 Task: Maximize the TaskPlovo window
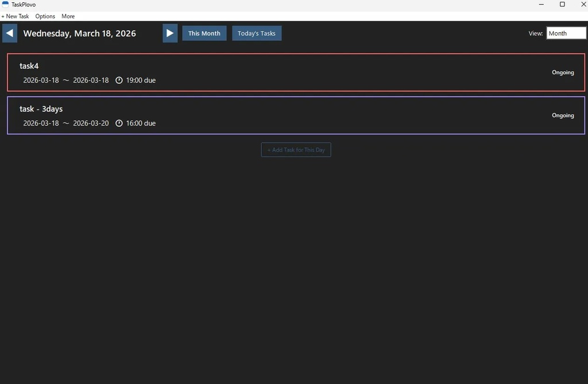click(x=562, y=5)
